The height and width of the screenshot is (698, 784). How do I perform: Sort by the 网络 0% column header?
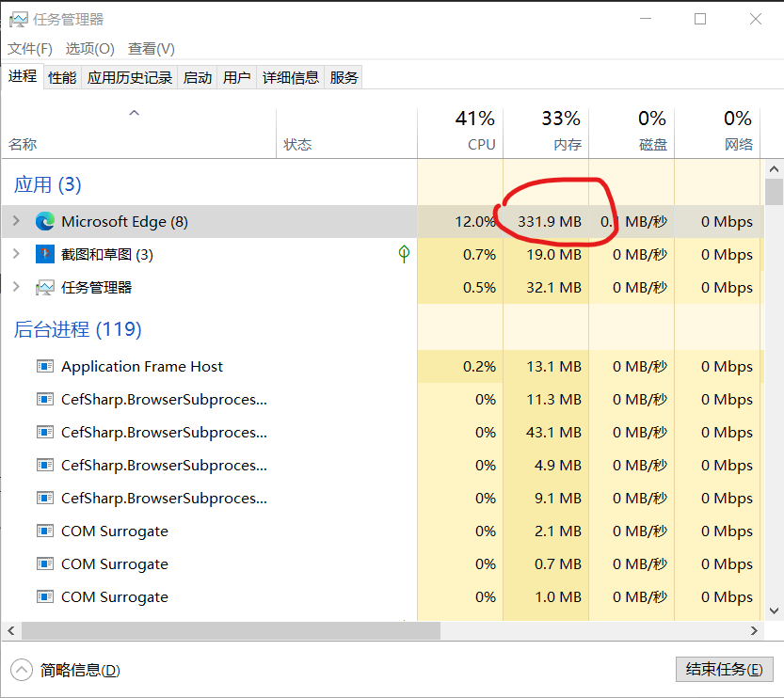point(717,134)
